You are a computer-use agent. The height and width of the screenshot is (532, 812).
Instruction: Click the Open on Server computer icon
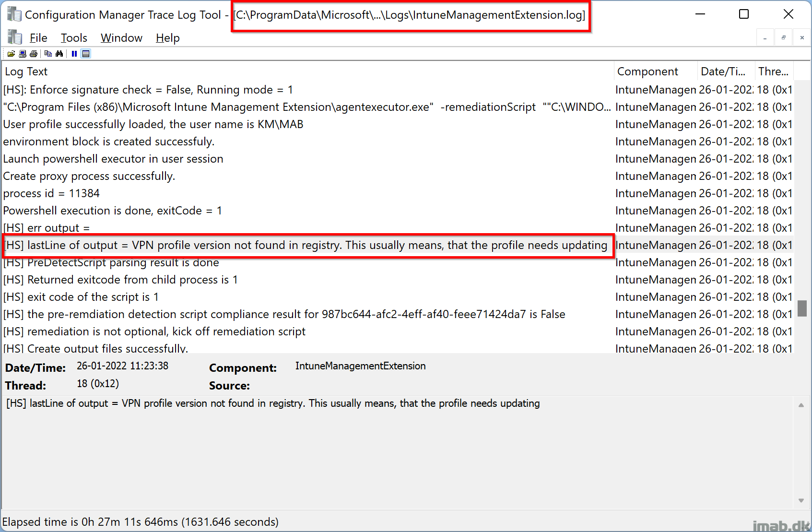[x=23, y=54]
